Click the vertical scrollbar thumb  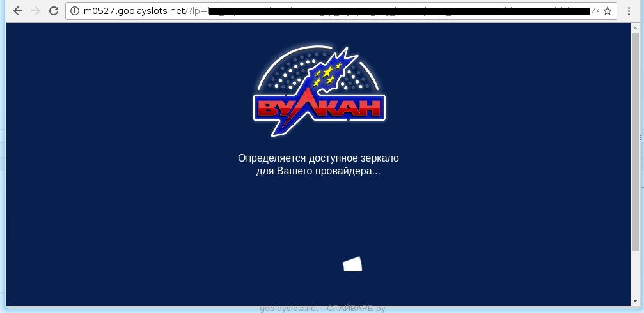coord(634,141)
